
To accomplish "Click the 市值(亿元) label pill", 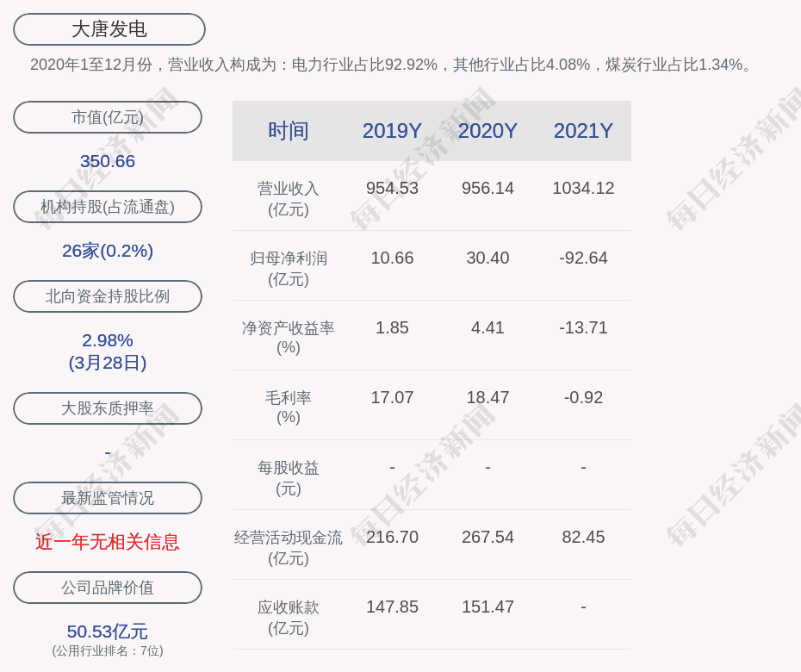I will 108,117.
